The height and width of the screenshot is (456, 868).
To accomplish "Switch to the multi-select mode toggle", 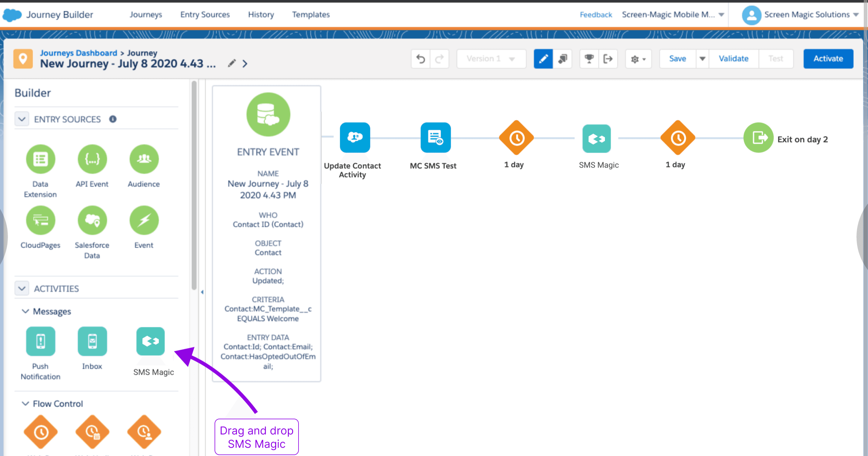I will point(563,59).
